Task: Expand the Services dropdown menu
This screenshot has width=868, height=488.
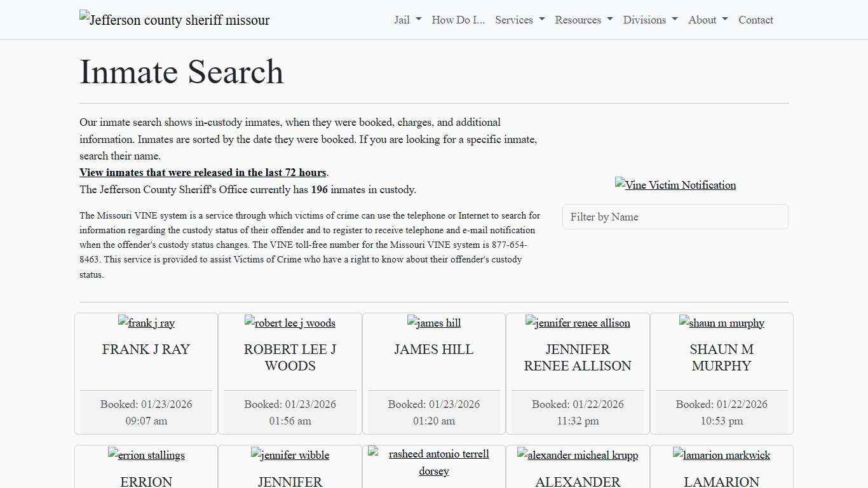Action: (519, 20)
